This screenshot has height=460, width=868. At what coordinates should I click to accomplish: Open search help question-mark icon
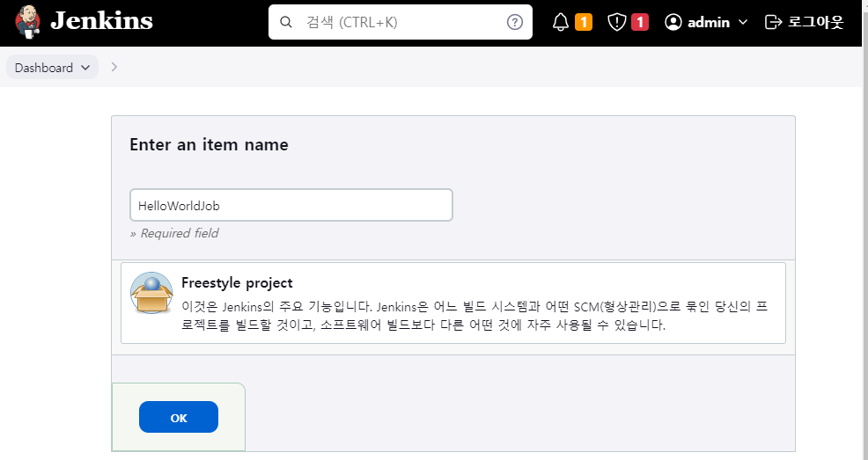(x=515, y=22)
